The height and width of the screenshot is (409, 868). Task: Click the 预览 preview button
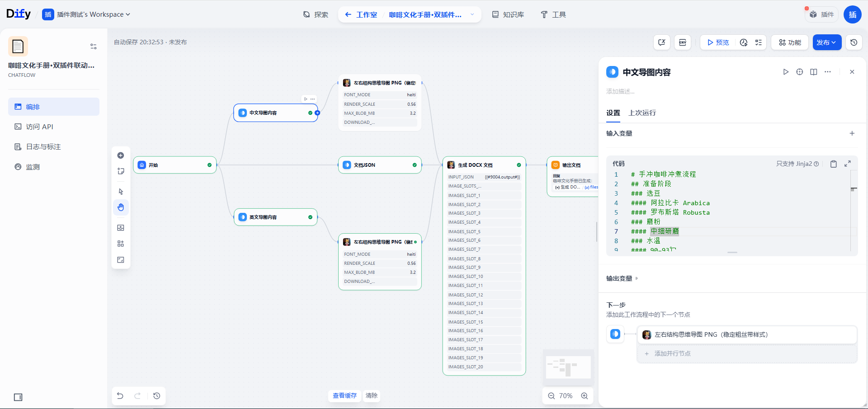718,42
